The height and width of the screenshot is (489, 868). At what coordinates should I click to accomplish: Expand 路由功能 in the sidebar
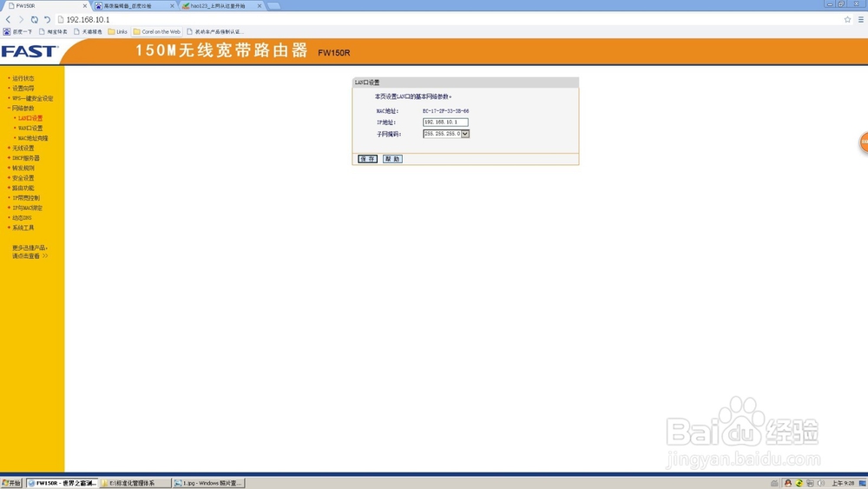[23, 188]
